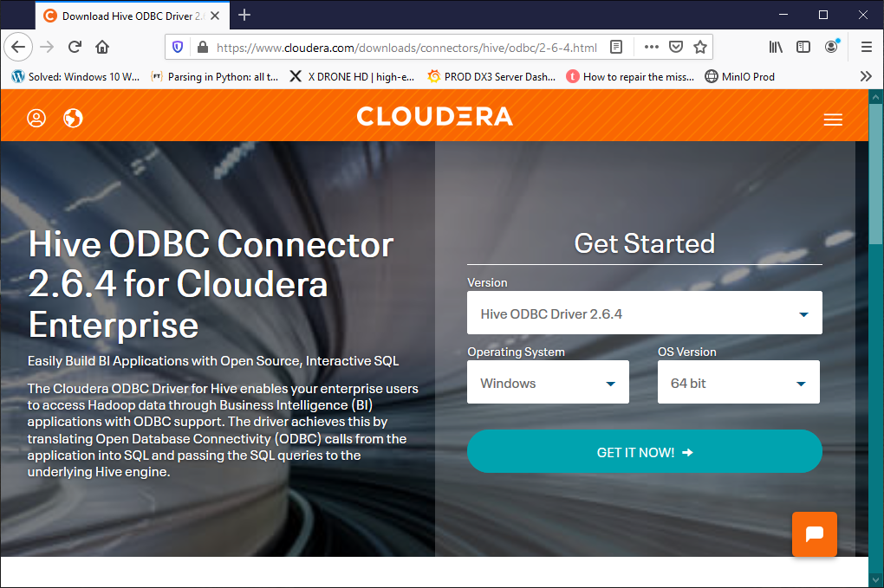
Task: Open Cloudera user account icon
Action: point(36,119)
